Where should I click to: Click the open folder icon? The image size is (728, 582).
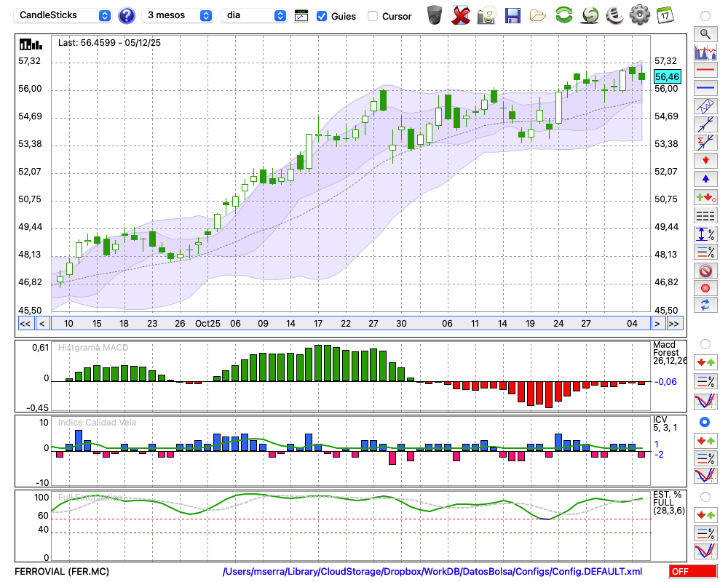[x=538, y=16]
